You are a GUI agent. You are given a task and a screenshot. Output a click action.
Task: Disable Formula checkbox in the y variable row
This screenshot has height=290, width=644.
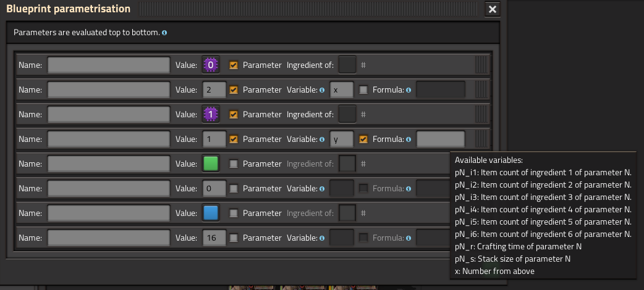(x=363, y=139)
